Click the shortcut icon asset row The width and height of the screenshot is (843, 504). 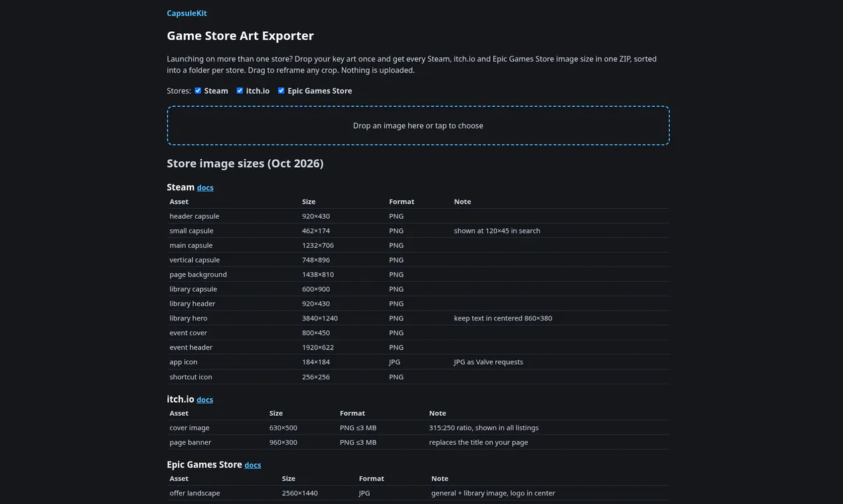(x=418, y=377)
